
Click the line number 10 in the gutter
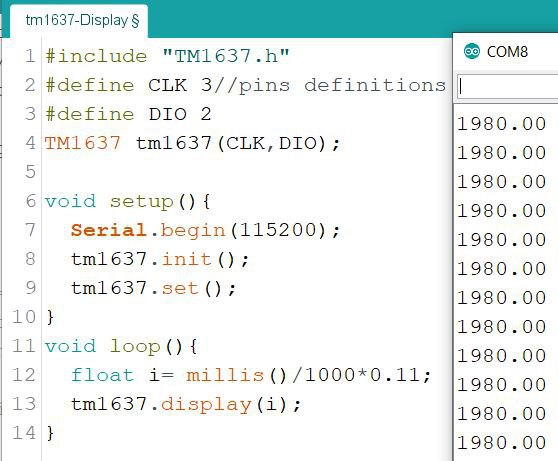point(24,317)
